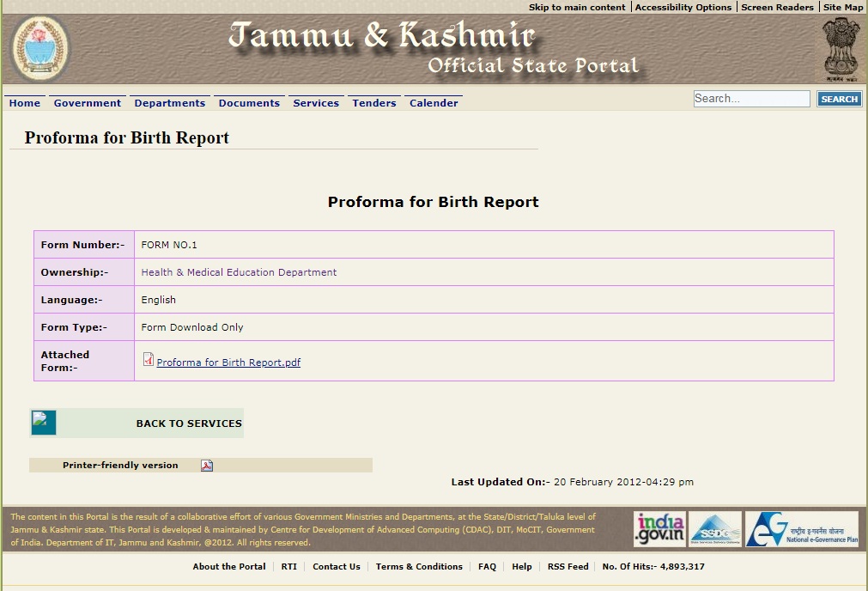Image resolution: width=868 pixels, height=591 pixels.
Task: Click the SSDG services gateway logo
Action: pyautogui.click(x=715, y=528)
